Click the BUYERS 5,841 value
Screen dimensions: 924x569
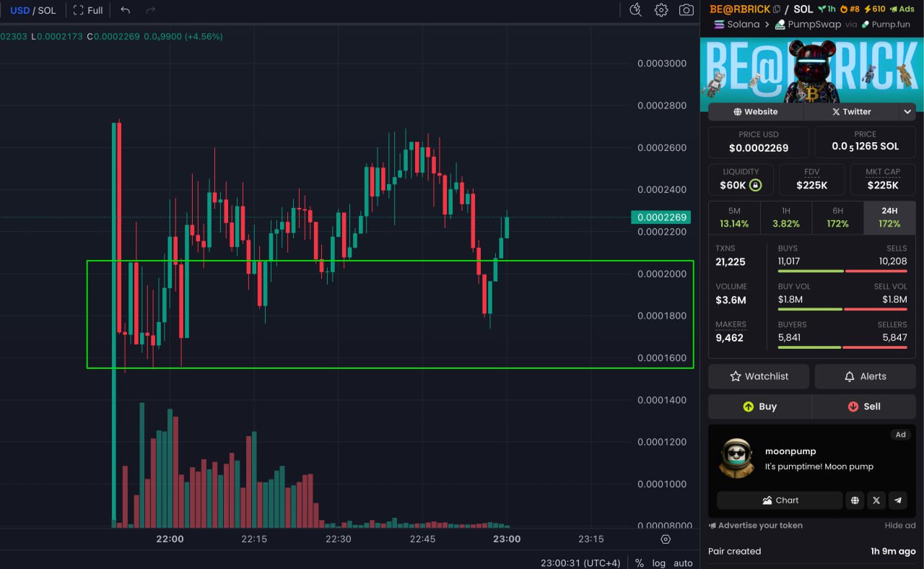click(789, 337)
